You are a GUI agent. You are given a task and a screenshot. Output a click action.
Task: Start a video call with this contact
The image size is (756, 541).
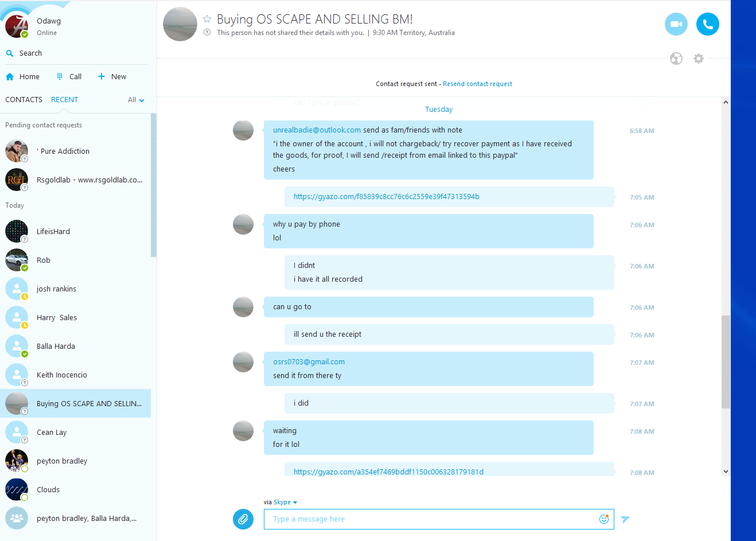676,24
